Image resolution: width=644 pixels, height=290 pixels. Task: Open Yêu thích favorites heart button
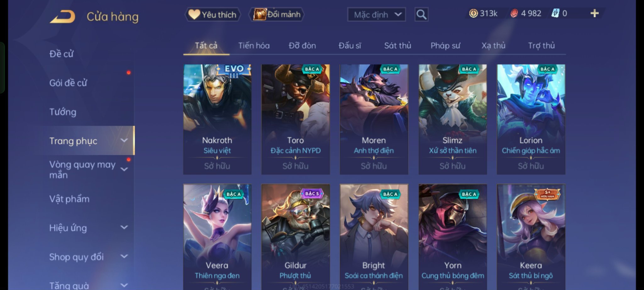213,14
